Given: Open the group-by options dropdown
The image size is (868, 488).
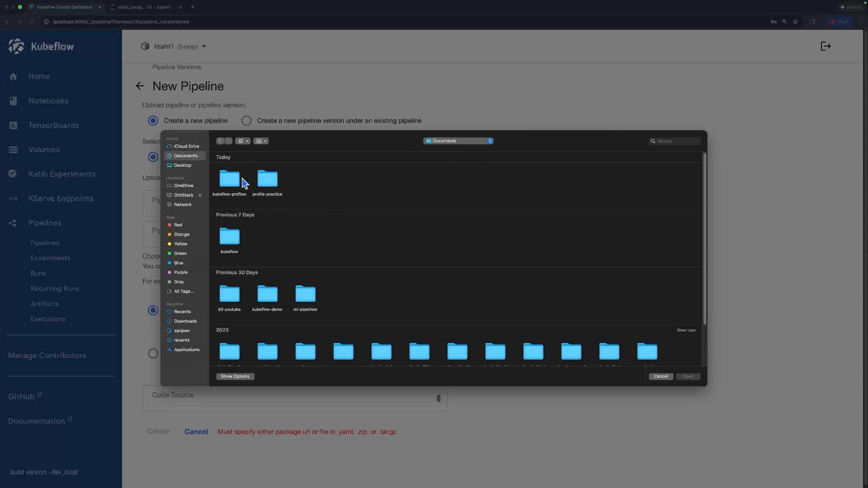Looking at the screenshot, I should click(261, 141).
